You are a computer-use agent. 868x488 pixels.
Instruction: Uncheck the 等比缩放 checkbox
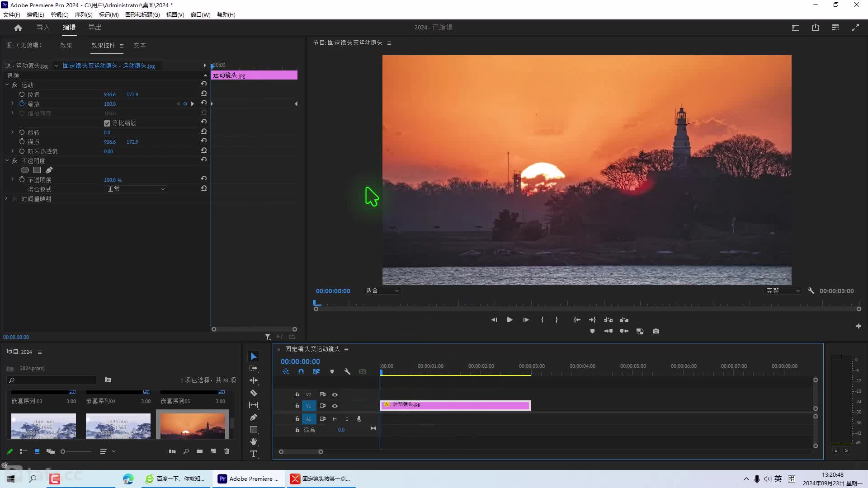tap(107, 123)
